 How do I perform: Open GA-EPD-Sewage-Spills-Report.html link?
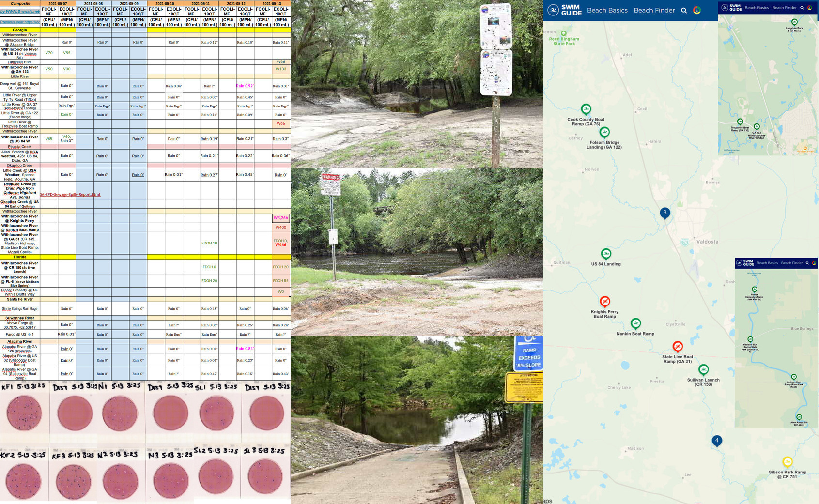(70, 195)
